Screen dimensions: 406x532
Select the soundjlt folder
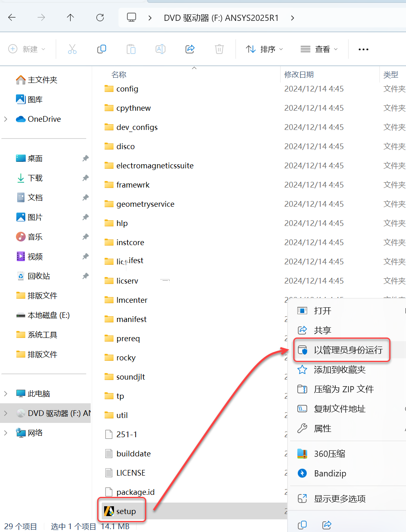pyautogui.click(x=131, y=377)
